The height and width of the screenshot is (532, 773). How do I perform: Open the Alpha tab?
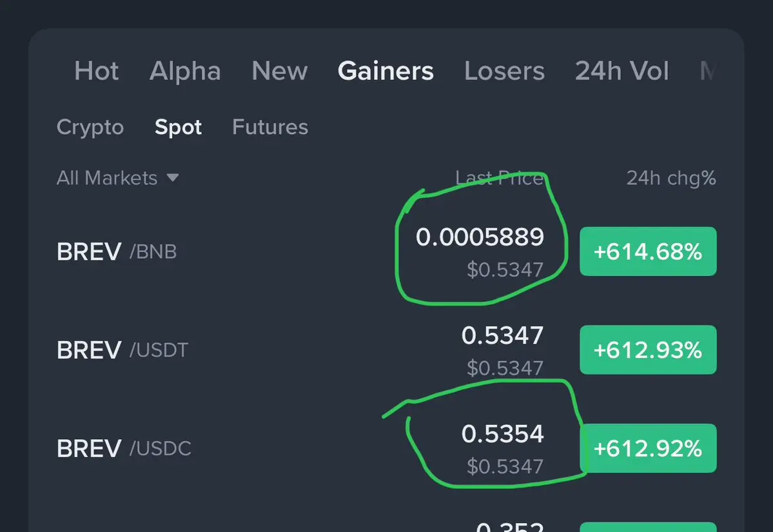(185, 71)
